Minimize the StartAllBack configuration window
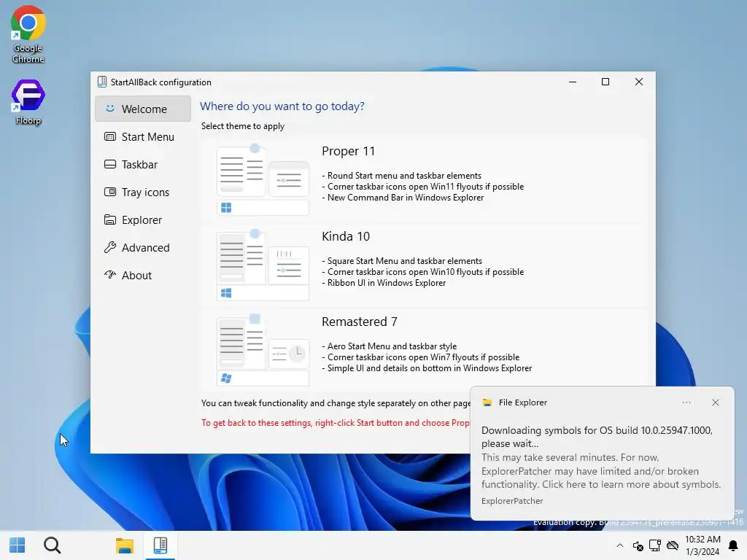747x560 pixels. tap(573, 82)
